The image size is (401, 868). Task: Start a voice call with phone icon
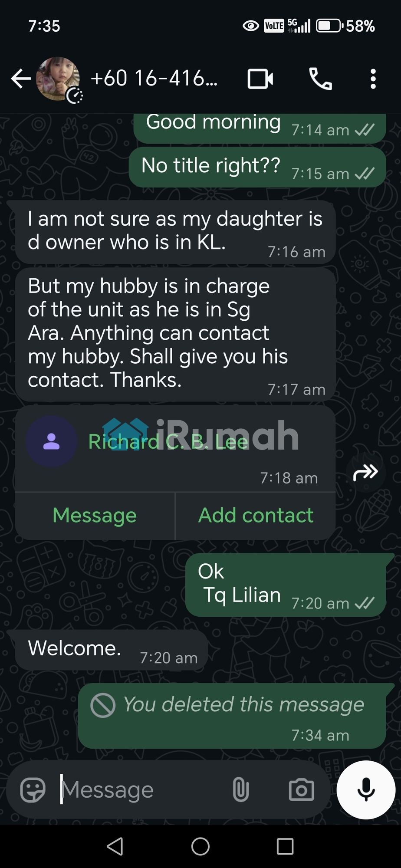point(320,79)
